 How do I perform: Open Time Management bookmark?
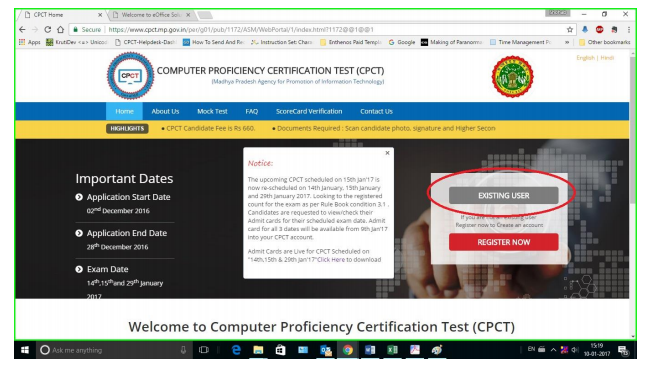point(520,42)
